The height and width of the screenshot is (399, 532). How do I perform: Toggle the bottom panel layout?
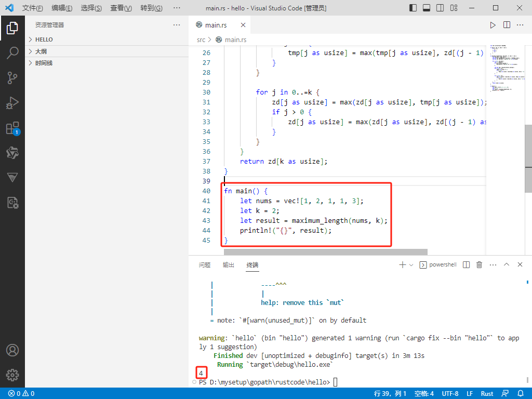pos(427,8)
